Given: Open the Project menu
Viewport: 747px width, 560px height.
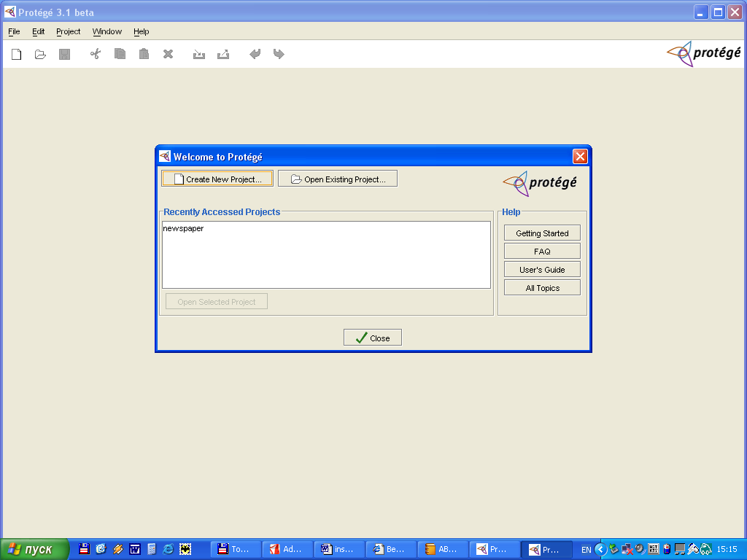Looking at the screenshot, I should 68,31.
